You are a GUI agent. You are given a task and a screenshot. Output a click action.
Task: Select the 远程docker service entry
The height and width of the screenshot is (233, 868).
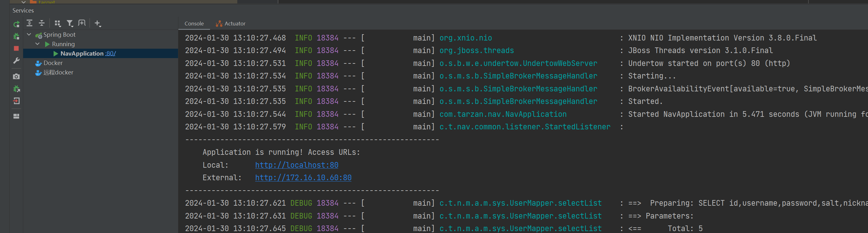point(58,73)
